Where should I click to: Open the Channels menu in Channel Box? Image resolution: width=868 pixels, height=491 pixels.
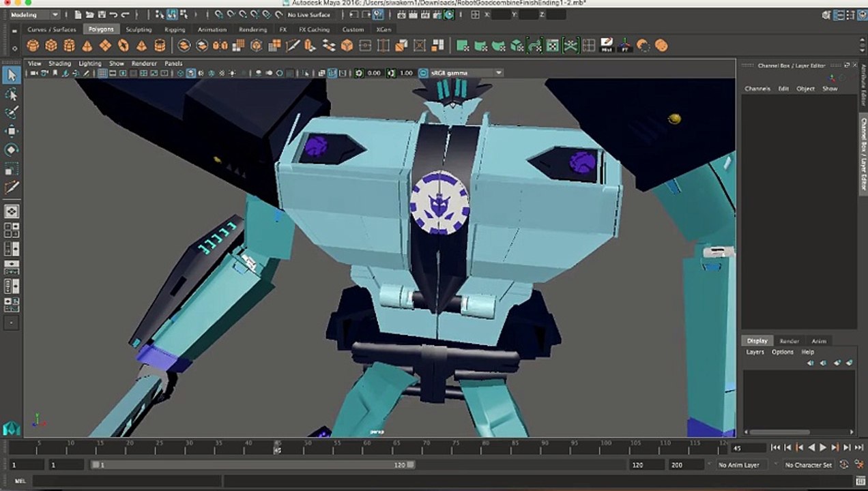click(x=757, y=89)
